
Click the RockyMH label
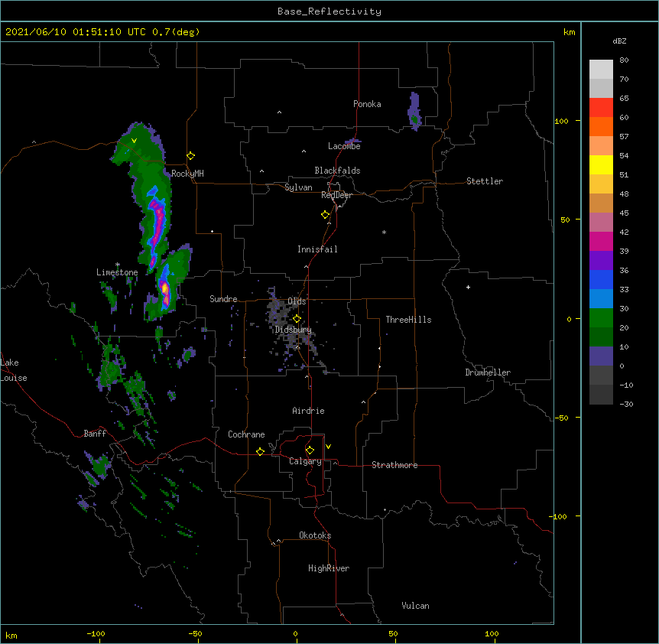[187, 173]
